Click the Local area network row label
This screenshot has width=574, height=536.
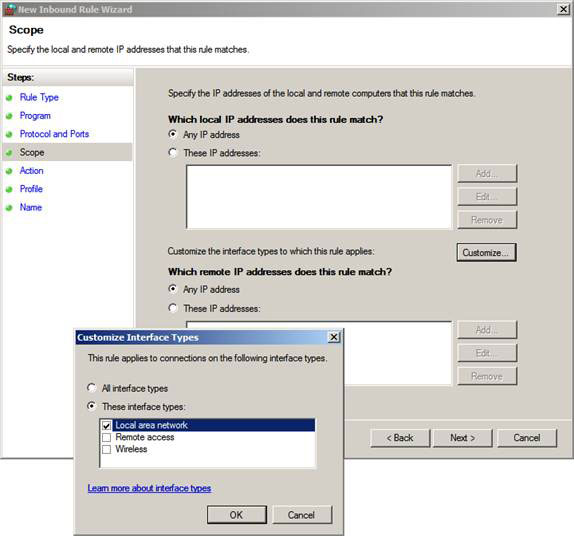click(151, 425)
